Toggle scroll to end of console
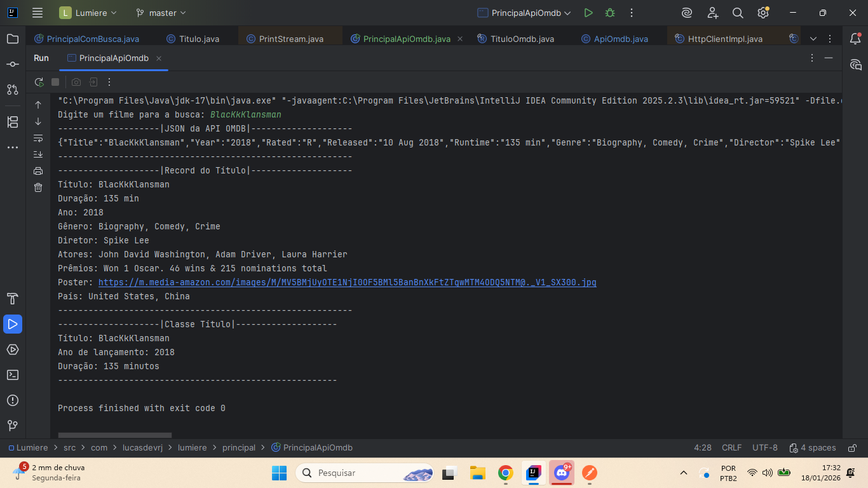This screenshot has height=488, width=868. coord(38,154)
